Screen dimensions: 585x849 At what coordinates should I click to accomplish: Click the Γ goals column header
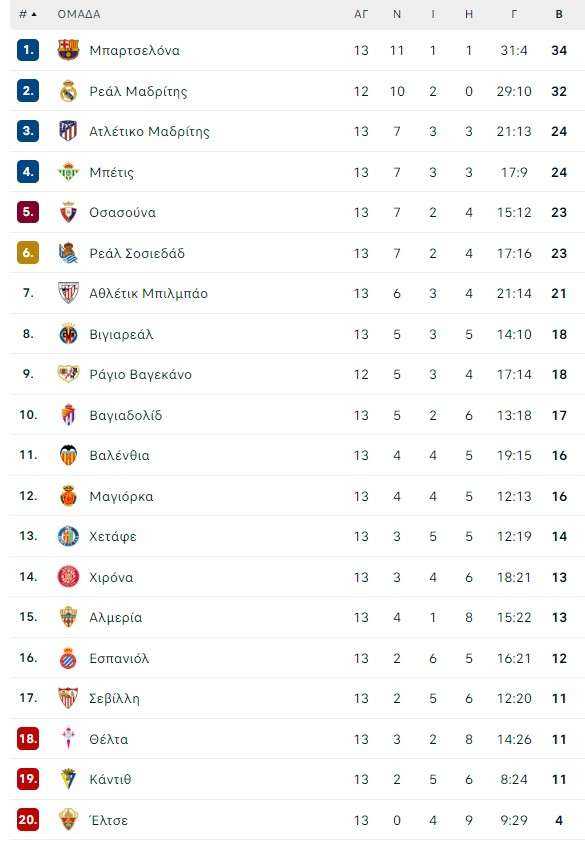click(x=514, y=15)
